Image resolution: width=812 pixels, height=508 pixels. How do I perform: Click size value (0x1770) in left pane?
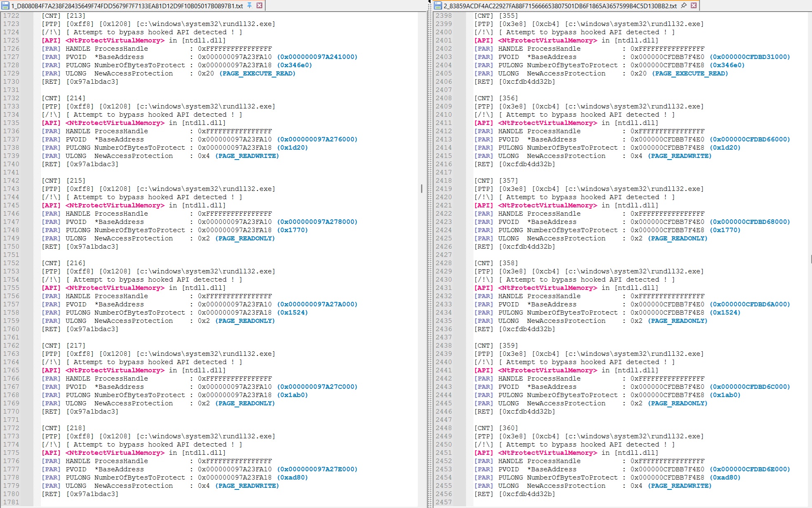click(x=292, y=230)
